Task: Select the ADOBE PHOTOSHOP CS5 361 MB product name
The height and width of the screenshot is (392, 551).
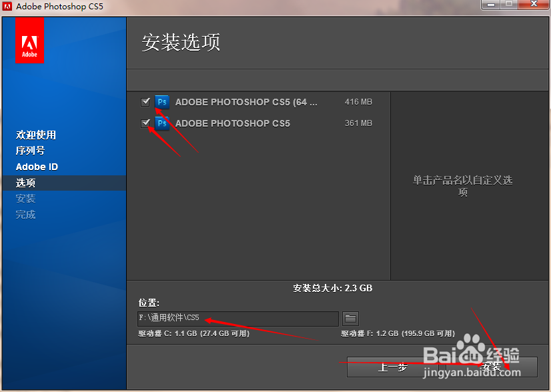Action: pos(233,123)
